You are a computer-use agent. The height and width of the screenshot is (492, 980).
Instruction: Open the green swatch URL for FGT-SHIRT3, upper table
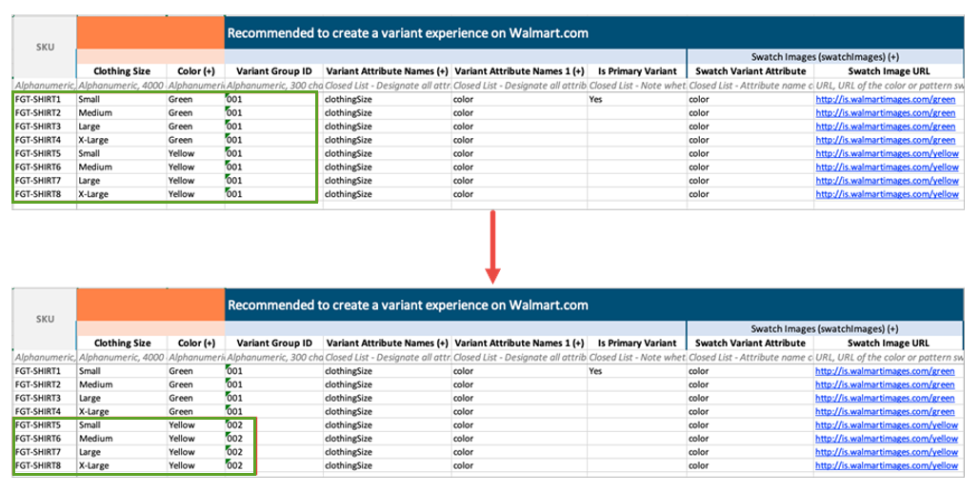point(885,127)
